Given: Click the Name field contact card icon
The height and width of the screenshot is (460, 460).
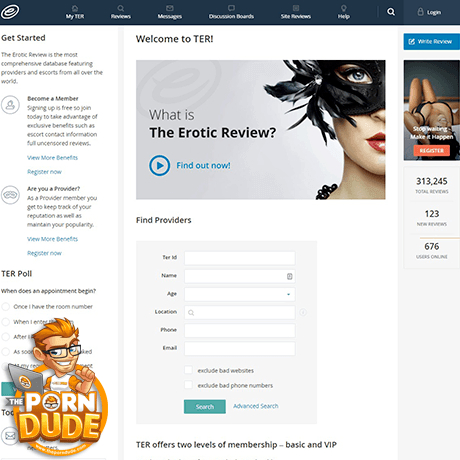Looking at the screenshot, I should point(289,276).
